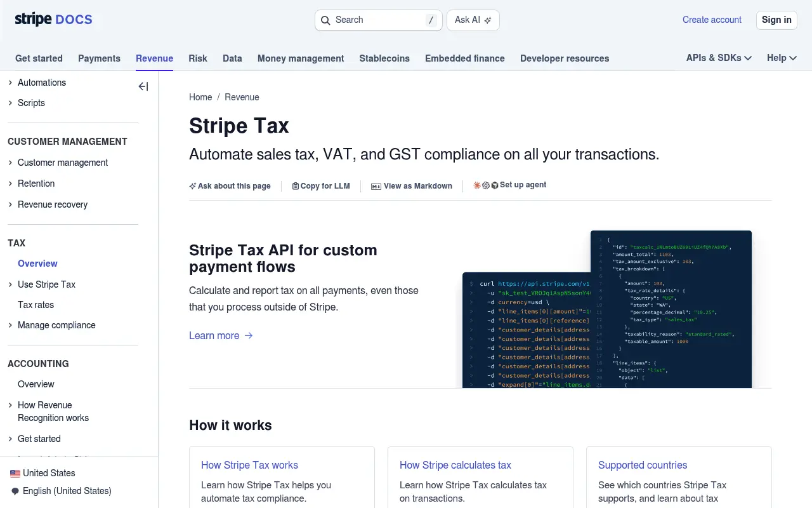Click the Search input field
The height and width of the screenshot is (508, 812).
(379, 20)
